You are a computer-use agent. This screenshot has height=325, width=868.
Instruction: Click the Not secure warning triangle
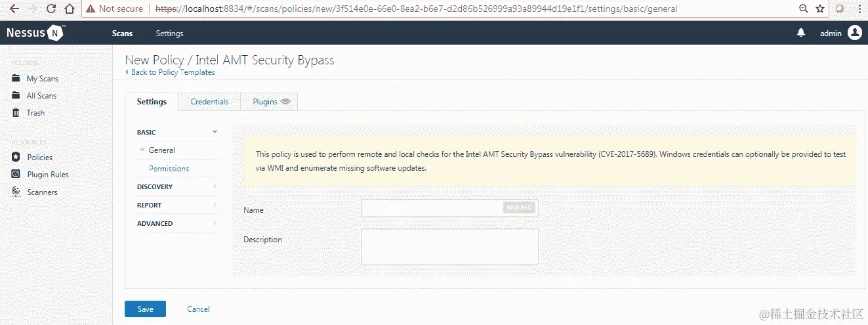[x=91, y=9]
